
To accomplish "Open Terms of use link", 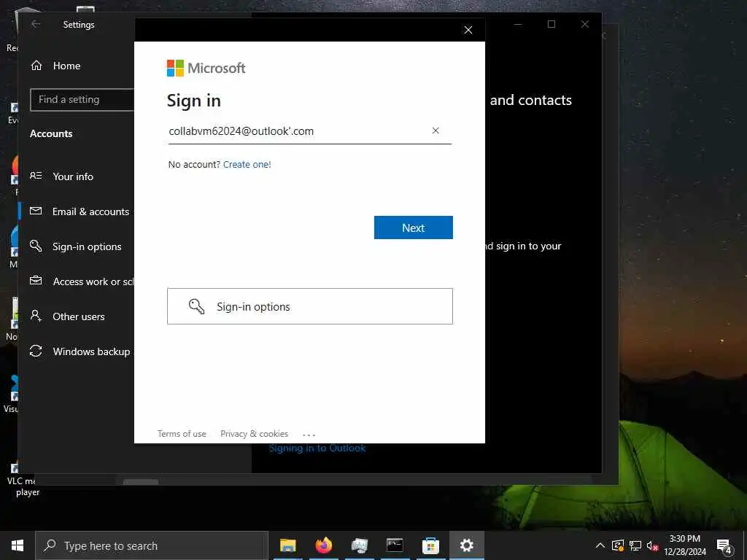I will 182,434.
